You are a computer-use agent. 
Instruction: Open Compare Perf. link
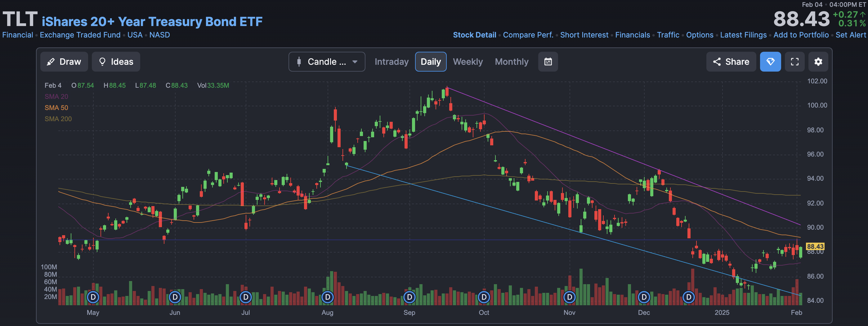tap(528, 35)
